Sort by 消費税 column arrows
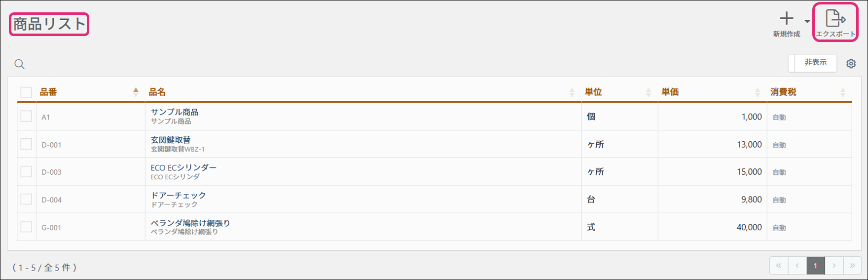 click(x=843, y=92)
